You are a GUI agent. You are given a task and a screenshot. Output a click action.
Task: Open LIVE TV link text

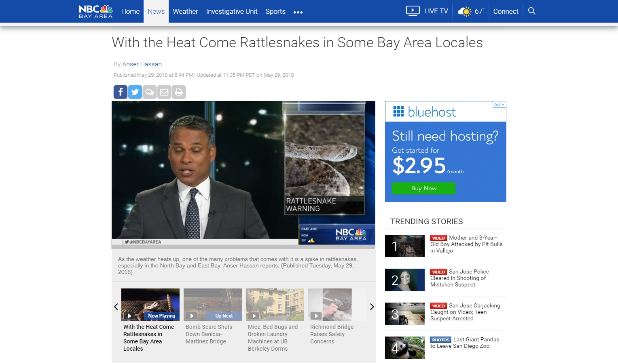436,11
